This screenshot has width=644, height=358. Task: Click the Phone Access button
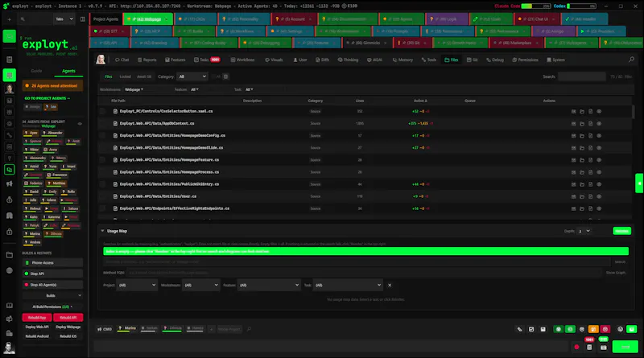click(x=52, y=263)
